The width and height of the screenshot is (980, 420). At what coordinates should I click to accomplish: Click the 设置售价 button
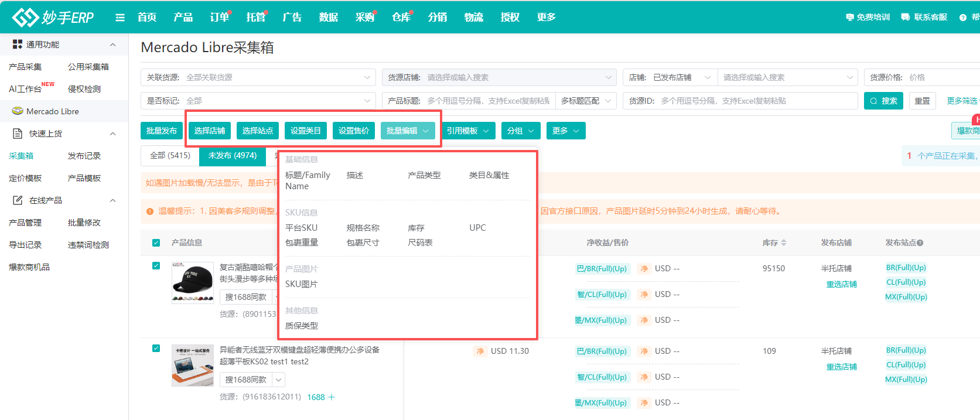[x=354, y=131]
